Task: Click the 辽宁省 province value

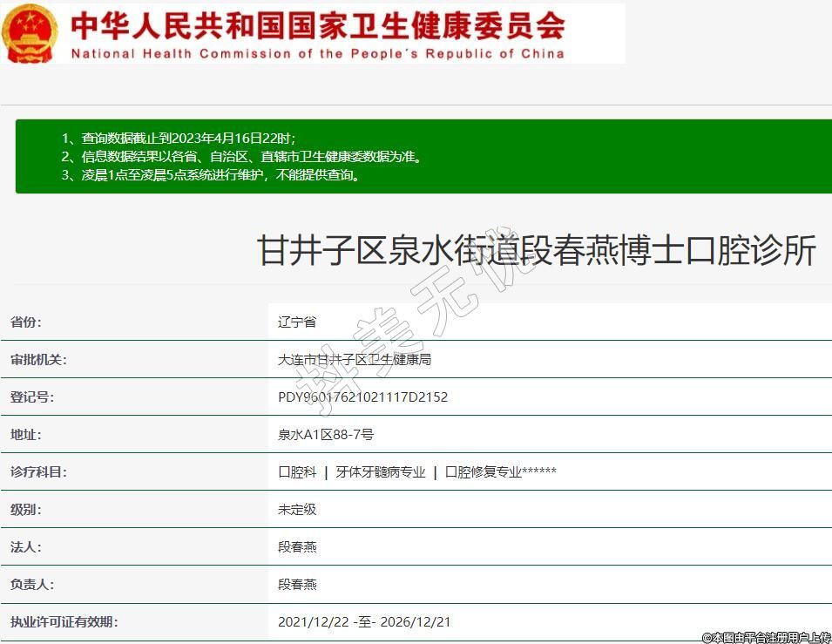Action: coord(297,322)
